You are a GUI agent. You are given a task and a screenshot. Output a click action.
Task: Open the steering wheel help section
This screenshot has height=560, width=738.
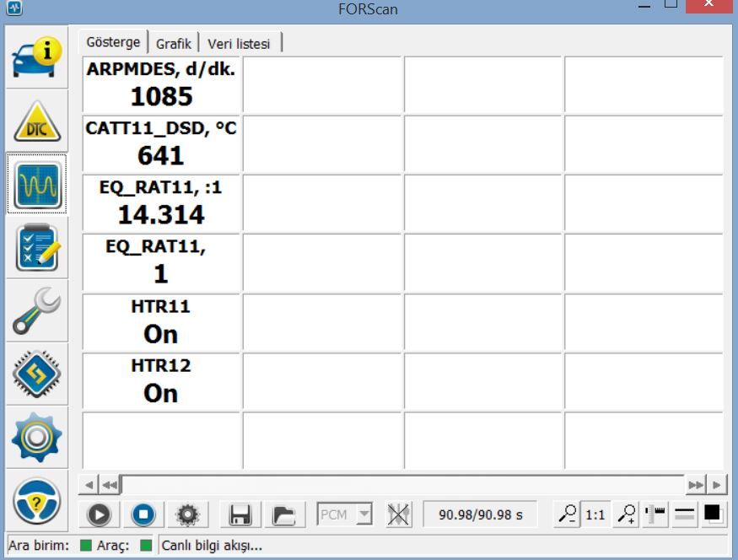37,501
